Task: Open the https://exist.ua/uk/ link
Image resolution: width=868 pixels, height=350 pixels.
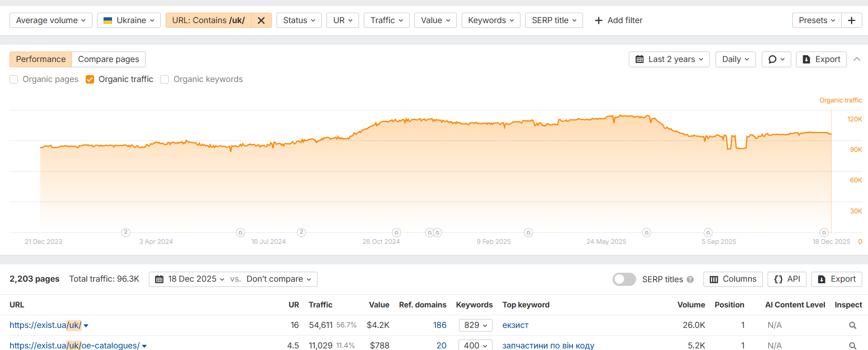Action: click(45, 325)
